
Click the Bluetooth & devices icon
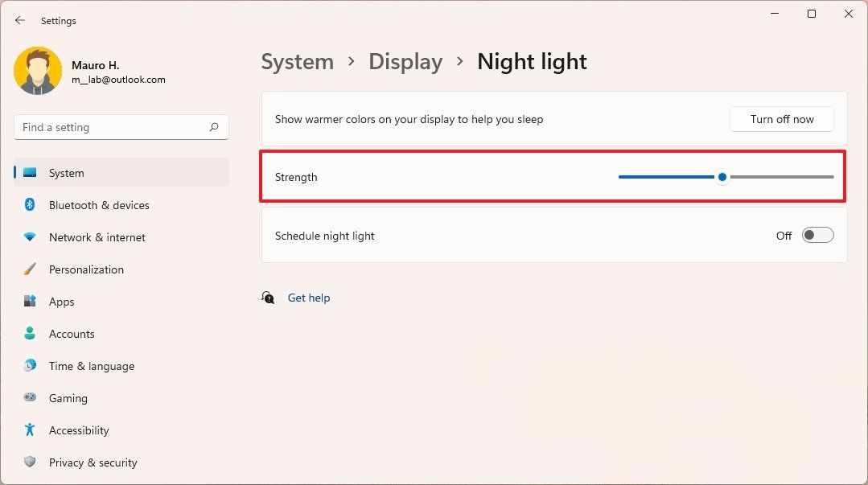[30, 205]
